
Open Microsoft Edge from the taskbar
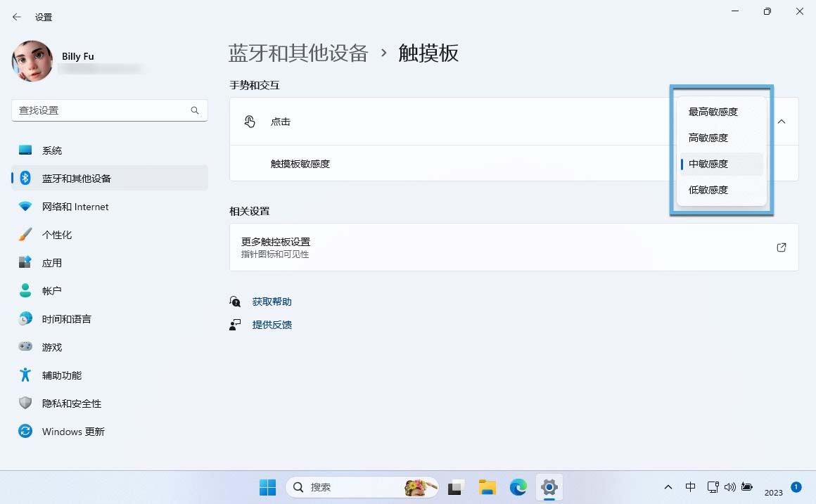tap(518, 486)
